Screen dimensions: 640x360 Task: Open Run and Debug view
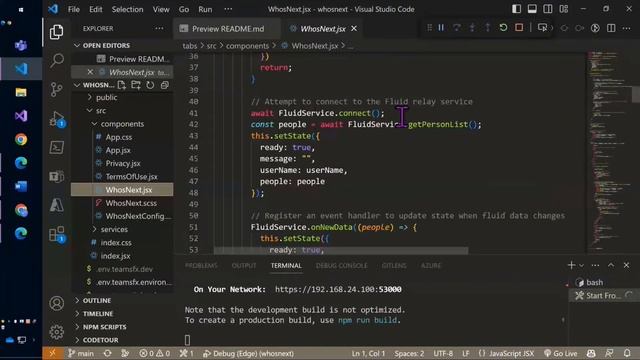coord(57,119)
